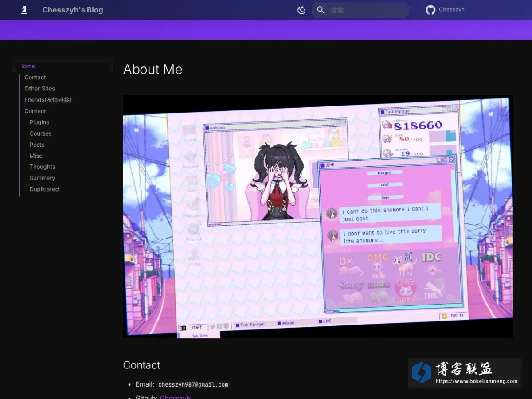Open Courses sidebar entry
The height and width of the screenshot is (399, 532).
coord(40,133)
